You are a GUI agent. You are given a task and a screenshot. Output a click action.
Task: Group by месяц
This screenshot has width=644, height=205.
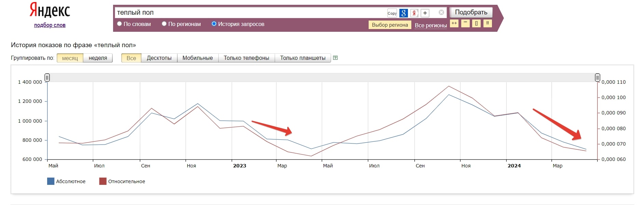coord(70,58)
